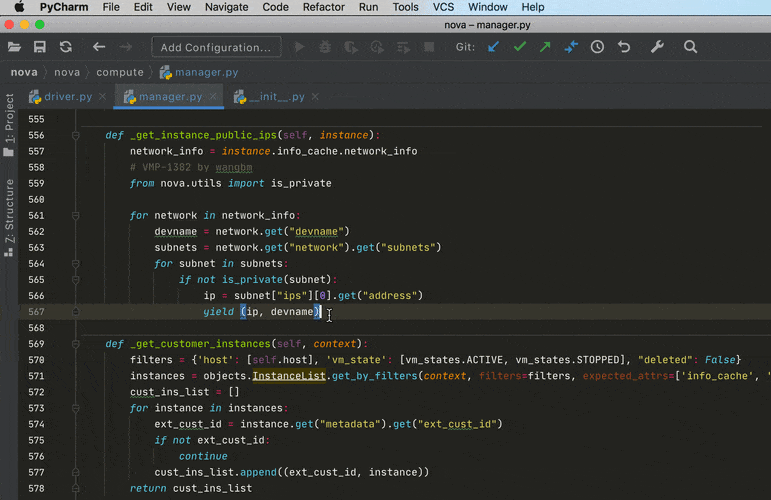Click the Rollback undo arrow icon
The image size is (771, 500).
[624, 47]
